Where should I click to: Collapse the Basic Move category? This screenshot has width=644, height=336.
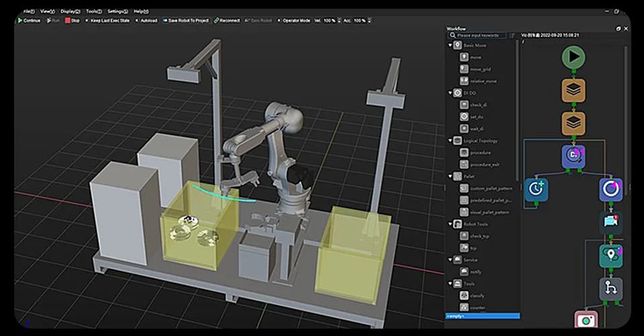pyautogui.click(x=450, y=45)
